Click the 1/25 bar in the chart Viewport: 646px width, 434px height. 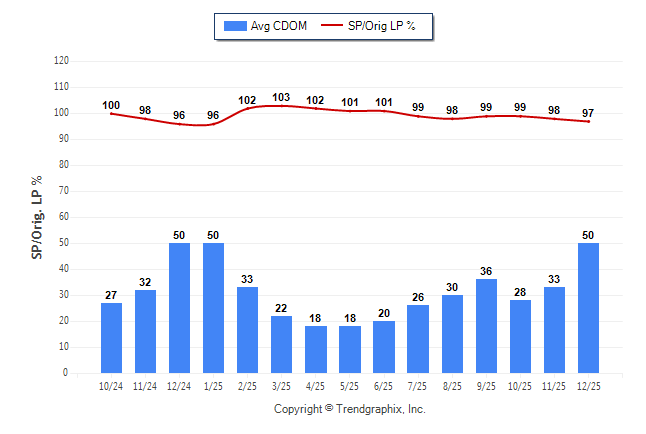pyautogui.click(x=213, y=308)
